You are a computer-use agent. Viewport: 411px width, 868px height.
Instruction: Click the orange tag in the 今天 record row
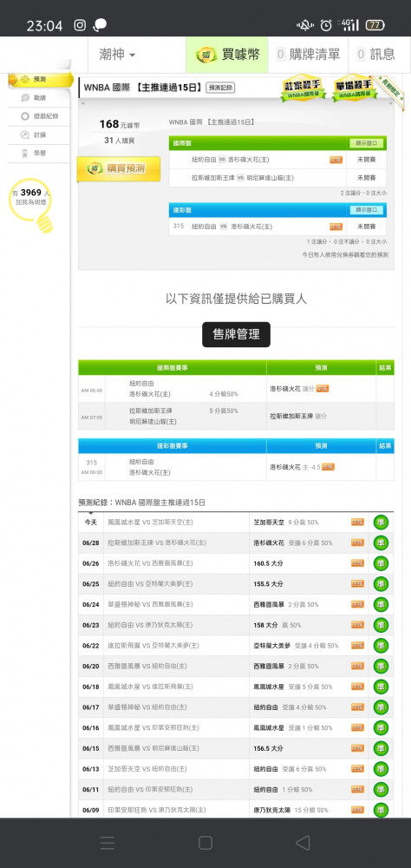[357, 523]
